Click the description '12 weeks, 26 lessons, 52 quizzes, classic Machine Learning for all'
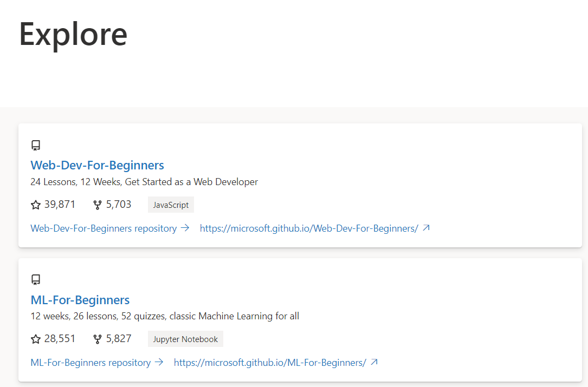Image resolution: width=588 pixels, height=387 pixels. 165,316
